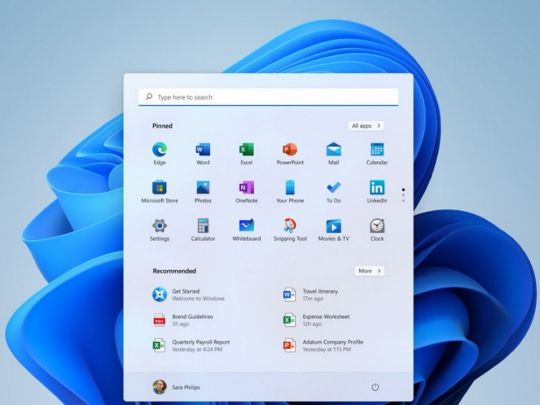
Task: Open Adatum Company Profile presentation
Action: 323,345
